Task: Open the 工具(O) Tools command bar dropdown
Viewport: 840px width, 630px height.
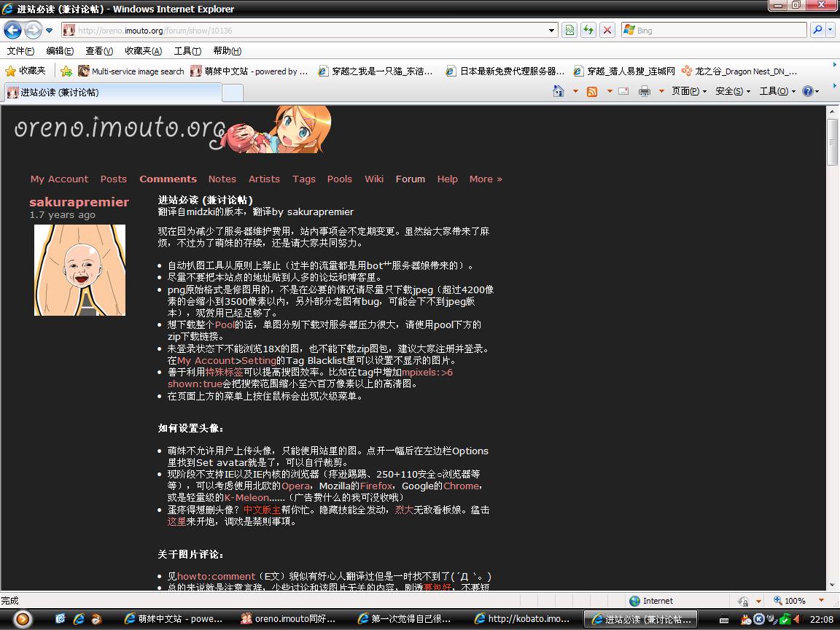Action: pos(777,91)
